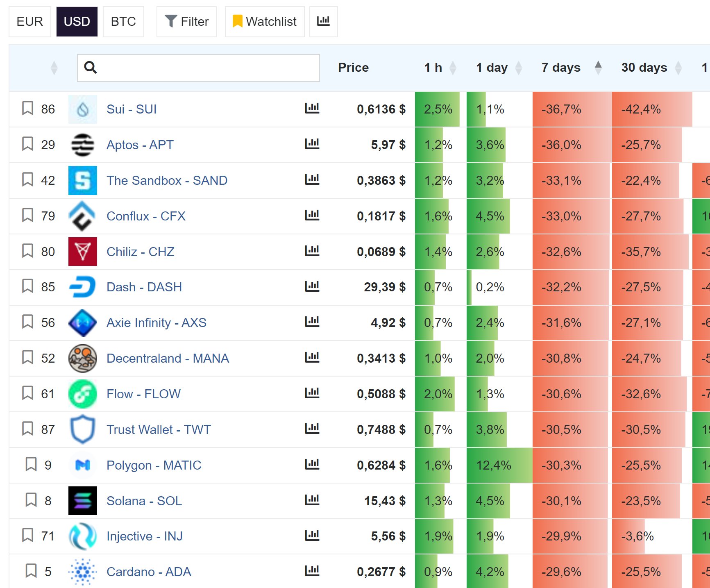Switch currency to EUR
The width and height of the screenshot is (710, 588).
coord(30,21)
